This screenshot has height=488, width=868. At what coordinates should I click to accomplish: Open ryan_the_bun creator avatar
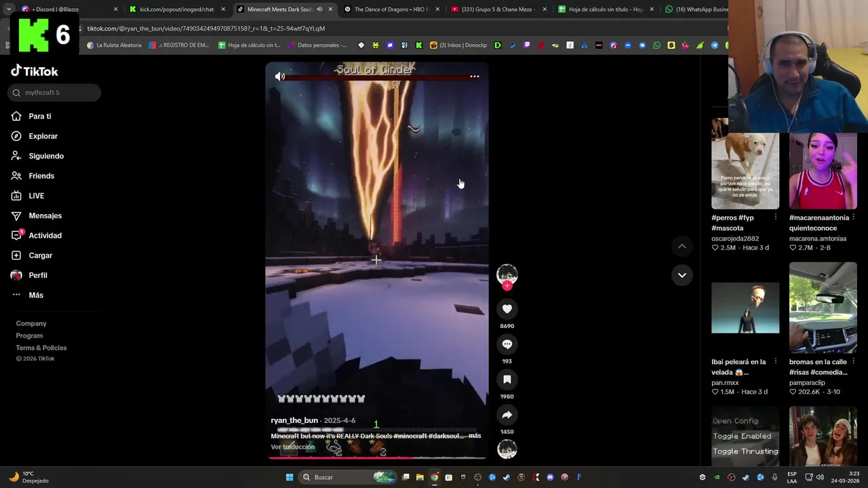click(x=507, y=274)
